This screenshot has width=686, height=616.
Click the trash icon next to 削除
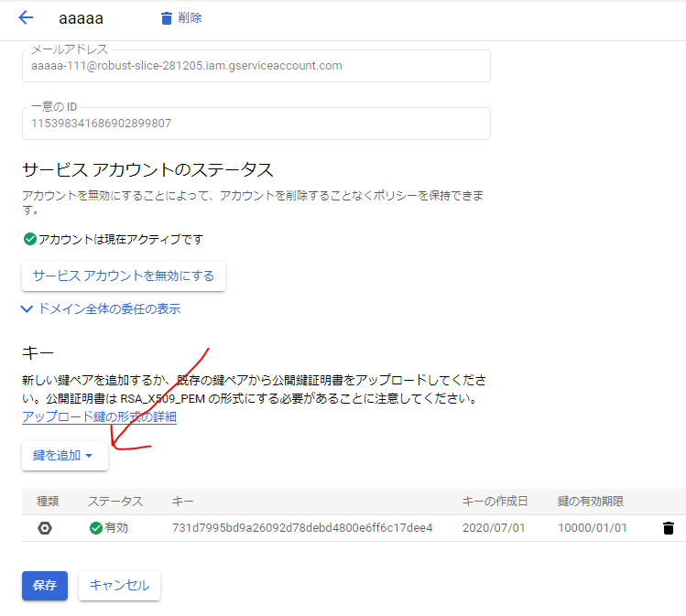tap(166, 18)
